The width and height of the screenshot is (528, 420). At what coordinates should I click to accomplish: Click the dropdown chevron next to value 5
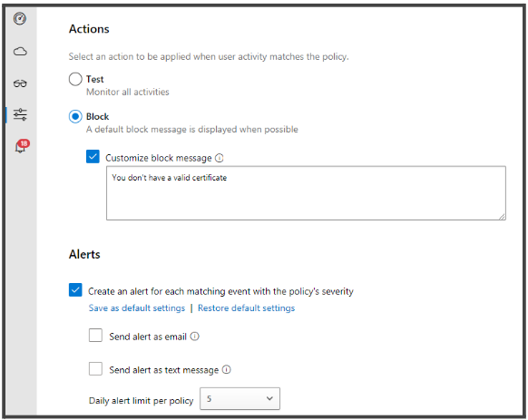coord(269,398)
